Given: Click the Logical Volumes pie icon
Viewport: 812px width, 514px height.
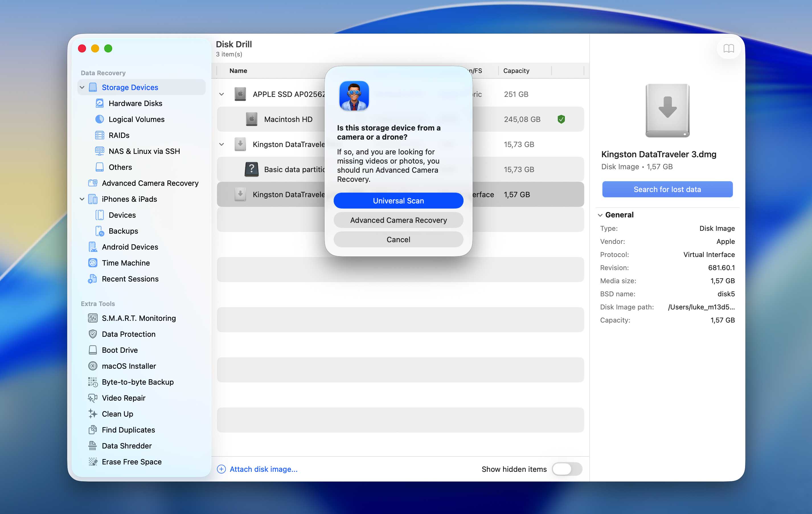Looking at the screenshot, I should click(x=99, y=119).
